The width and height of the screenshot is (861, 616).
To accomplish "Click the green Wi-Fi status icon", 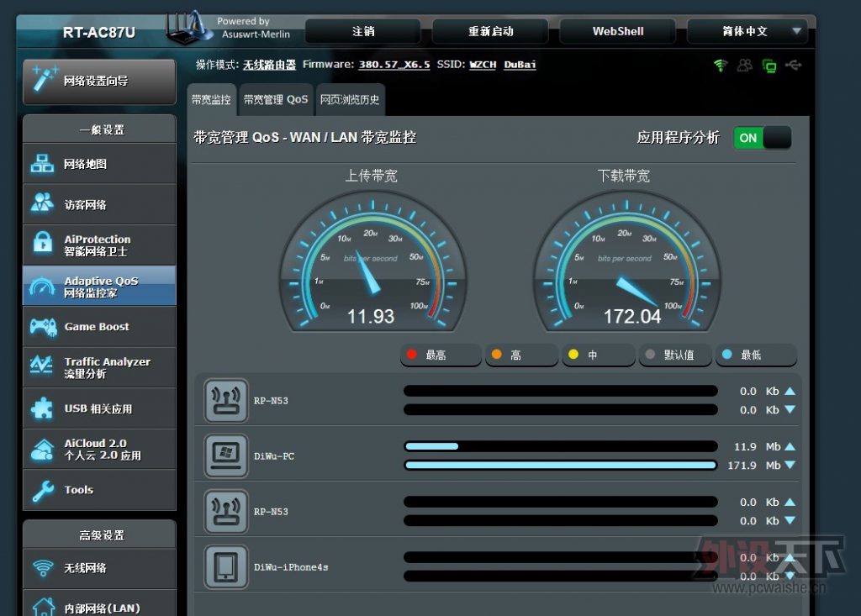I will tap(721, 66).
